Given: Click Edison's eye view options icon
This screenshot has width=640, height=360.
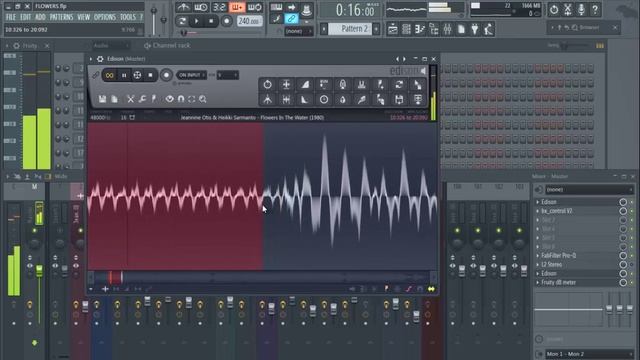Looking at the screenshot, I should click(169, 99).
